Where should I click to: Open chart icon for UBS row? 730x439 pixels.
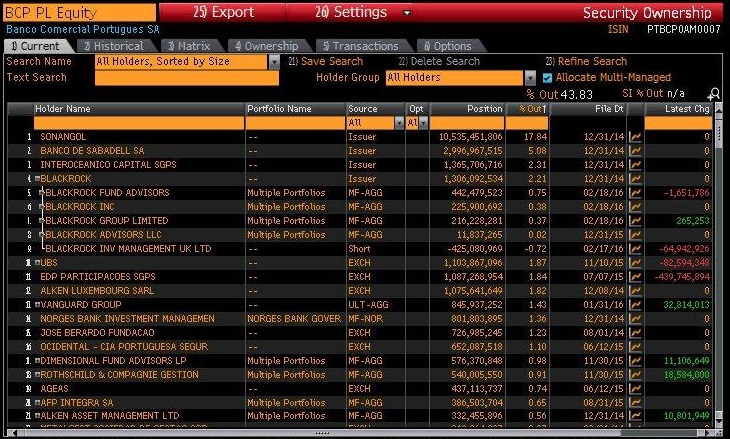(635, 263)
